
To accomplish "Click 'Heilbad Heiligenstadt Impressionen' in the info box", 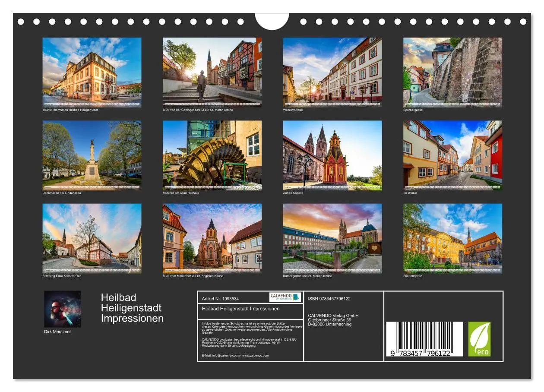I will tap(240, 309).
